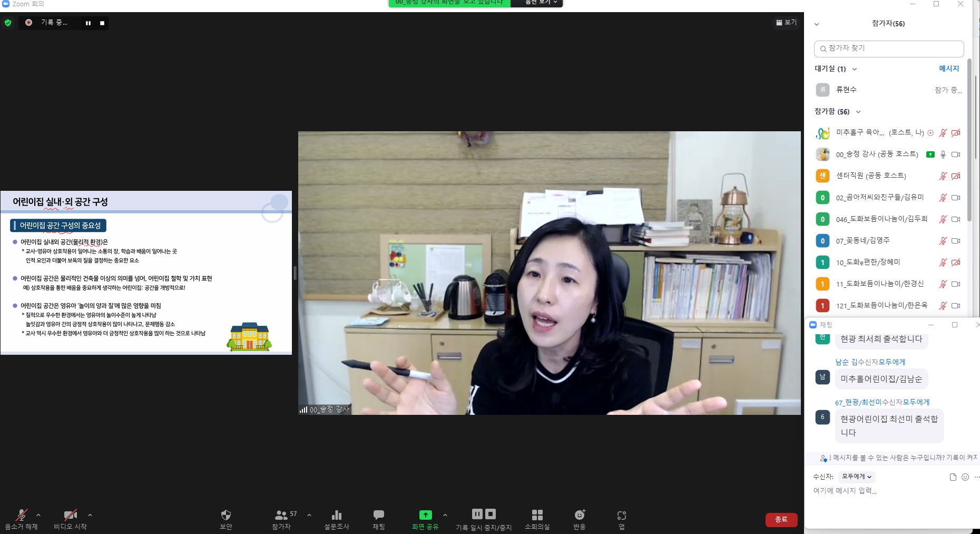Click the 누구입니까? chat privacy notice
Image resolution: width=980 pixels, height=534 pixels.
coord(899,458)
